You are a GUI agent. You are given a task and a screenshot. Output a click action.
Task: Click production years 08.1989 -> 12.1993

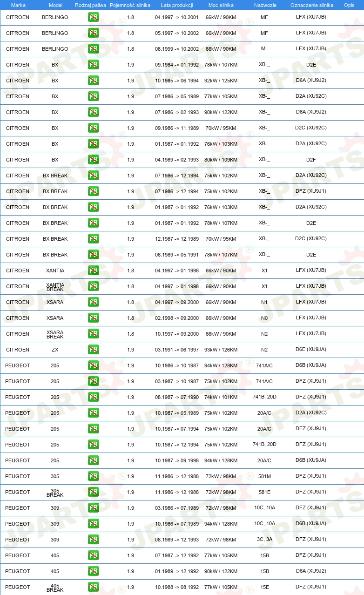177,540
